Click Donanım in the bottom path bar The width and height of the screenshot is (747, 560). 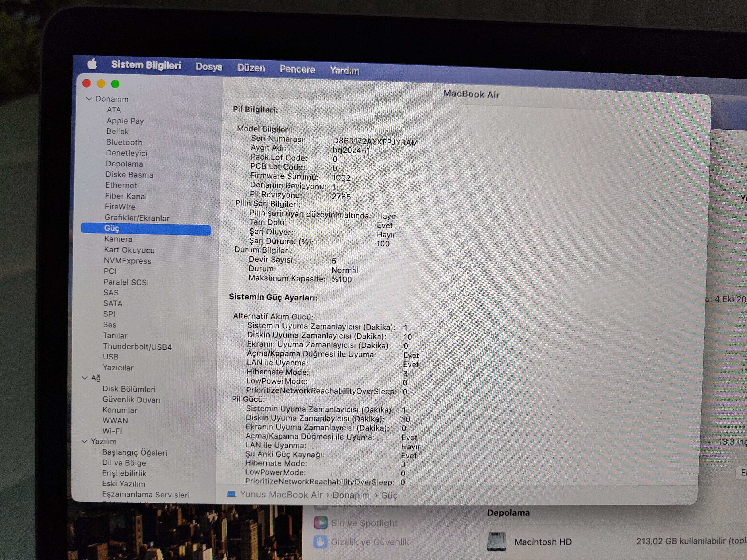[351, 495]
